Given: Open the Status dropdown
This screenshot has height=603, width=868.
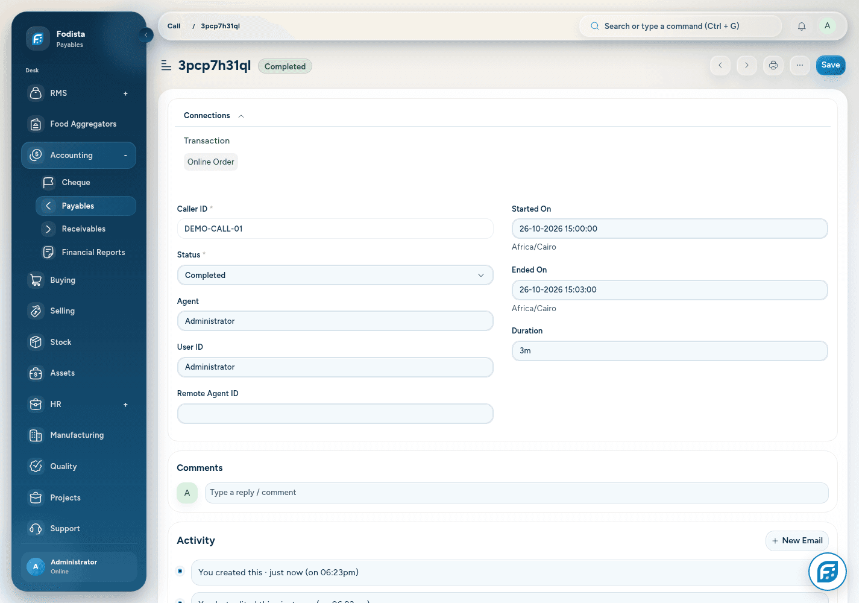Looking at the screenshot, I should click(x=335, y=275).
